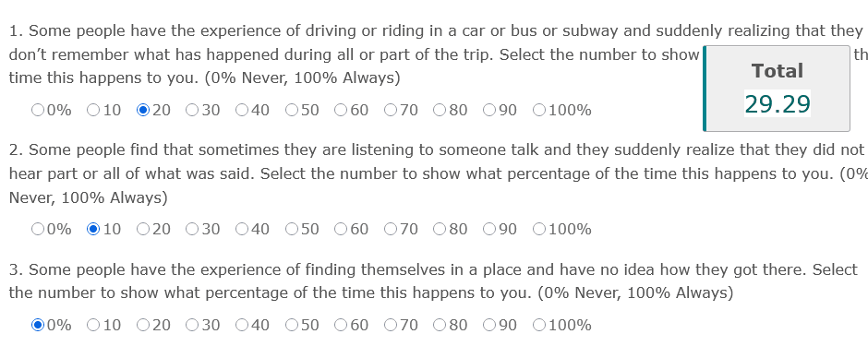Select 90 for question 2
The image size is (868, 346).
[x=489, y=229]
